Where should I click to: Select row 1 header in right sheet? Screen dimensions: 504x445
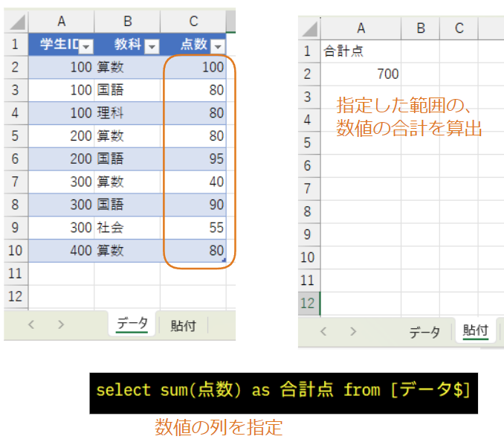309,51
